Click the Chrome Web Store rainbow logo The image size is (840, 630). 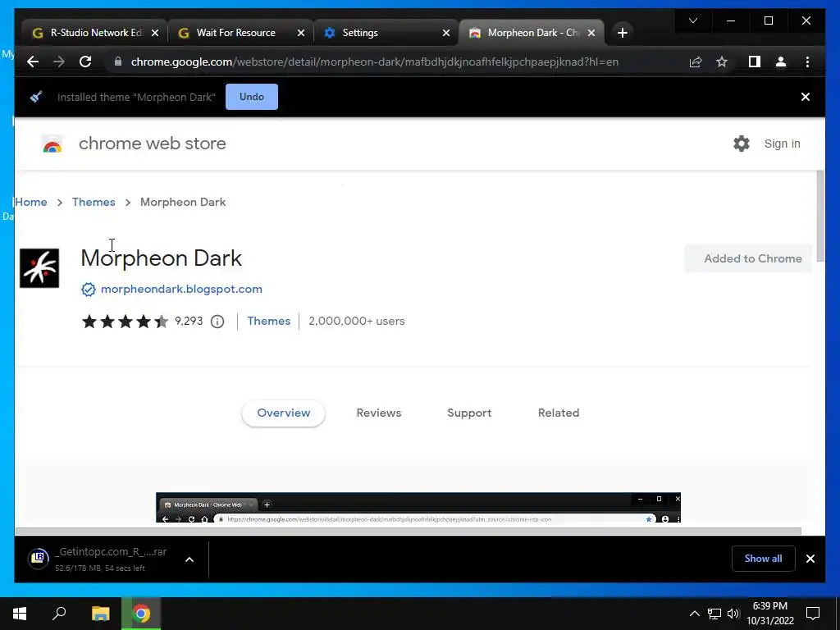(52, 144)
